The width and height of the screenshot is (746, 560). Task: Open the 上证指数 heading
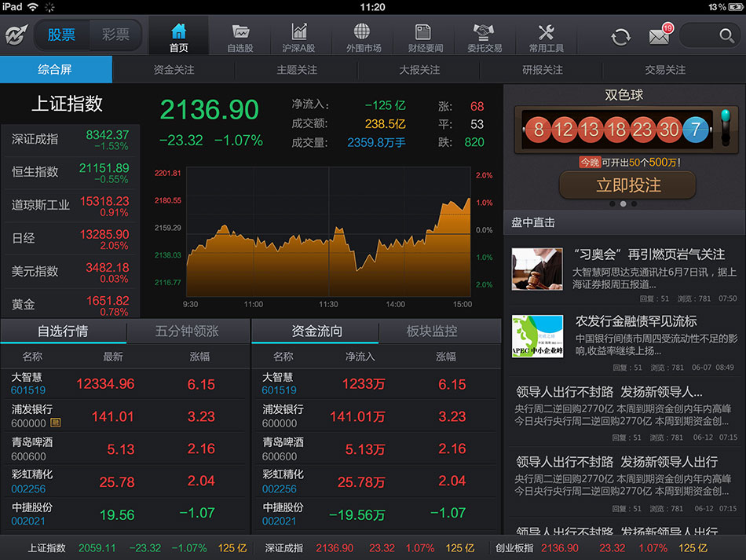[67, 103]
